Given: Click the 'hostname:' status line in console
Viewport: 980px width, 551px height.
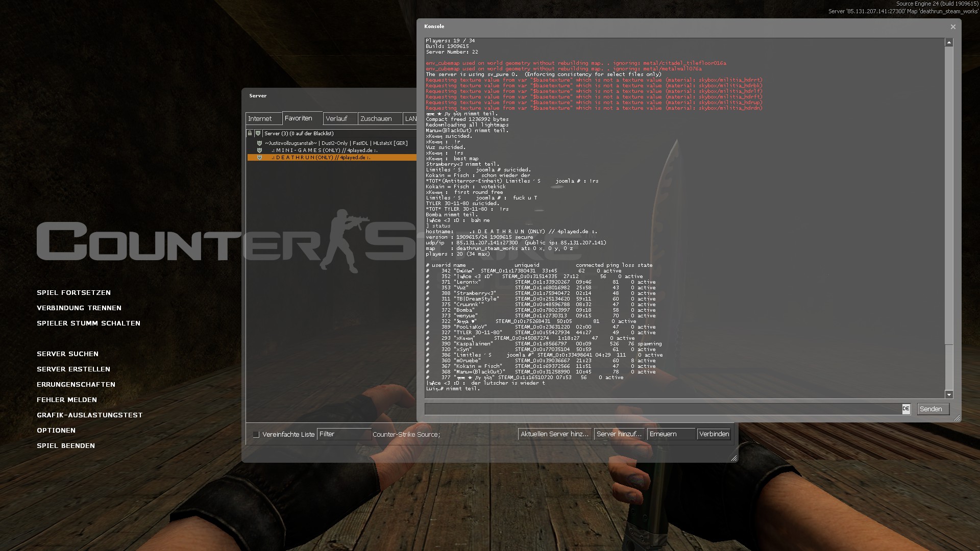Looking at the screenshot, I should [511, 232].
